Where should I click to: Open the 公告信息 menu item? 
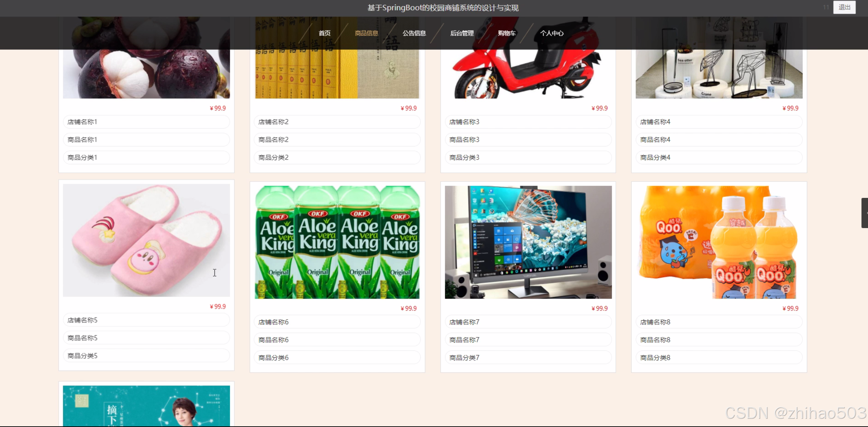pyautogui.click(x=414, y=33)
